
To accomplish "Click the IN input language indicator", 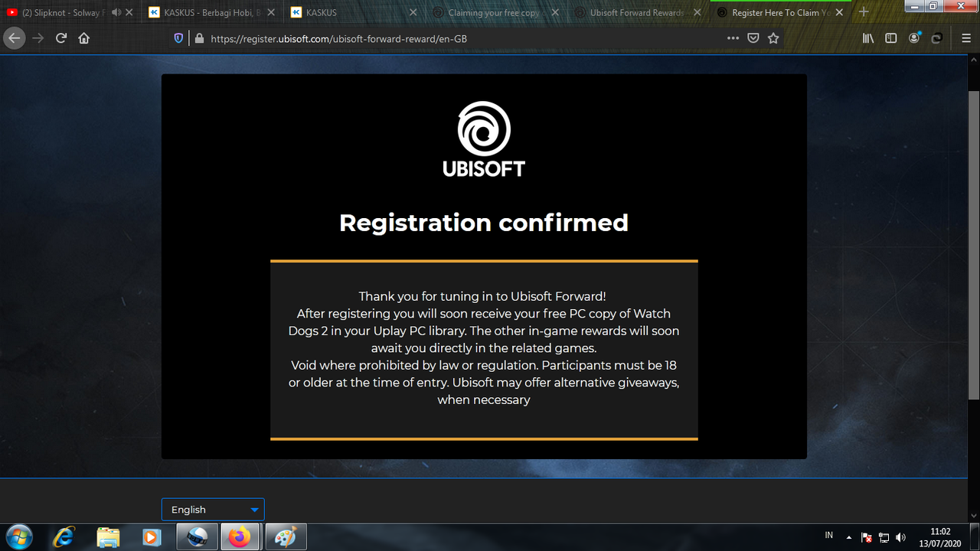I will click(x=829, y=534).
